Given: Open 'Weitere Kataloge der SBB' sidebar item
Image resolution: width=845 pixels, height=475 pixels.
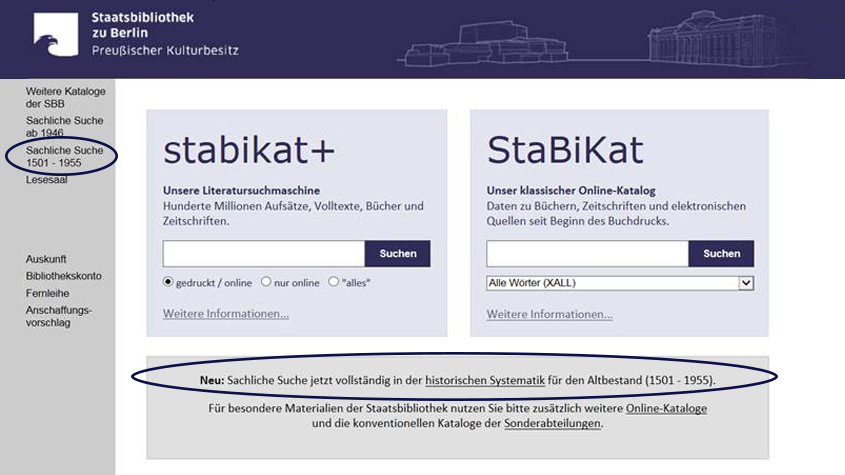Looking at the screenshot, I should click(66, 98).
